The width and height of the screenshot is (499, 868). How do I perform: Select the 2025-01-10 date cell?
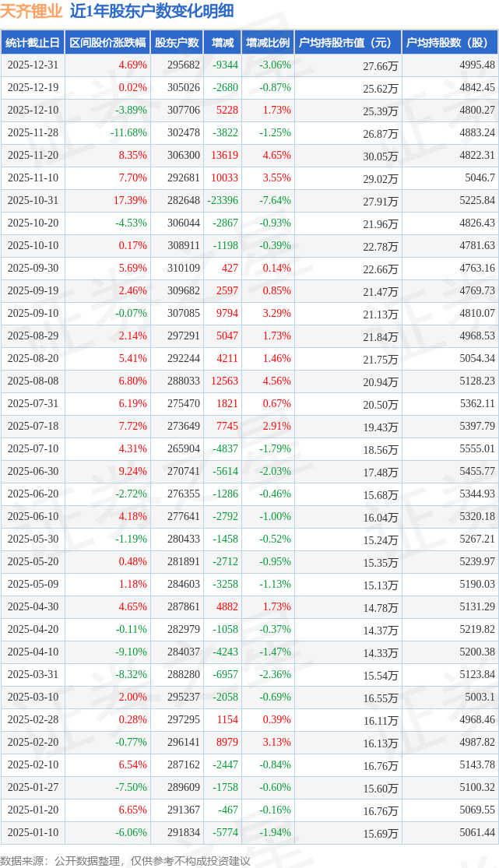(x=33, y=833)
